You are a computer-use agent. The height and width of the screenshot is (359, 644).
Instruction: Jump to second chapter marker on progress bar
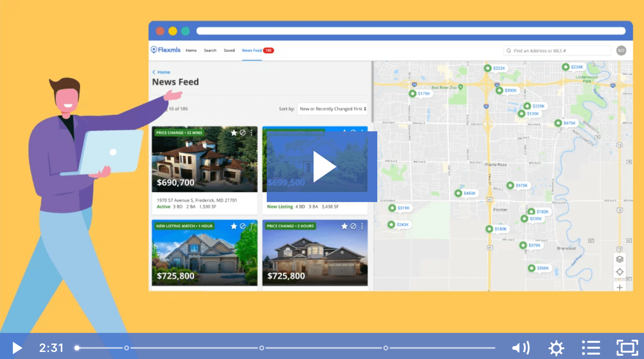click(261, 348)
